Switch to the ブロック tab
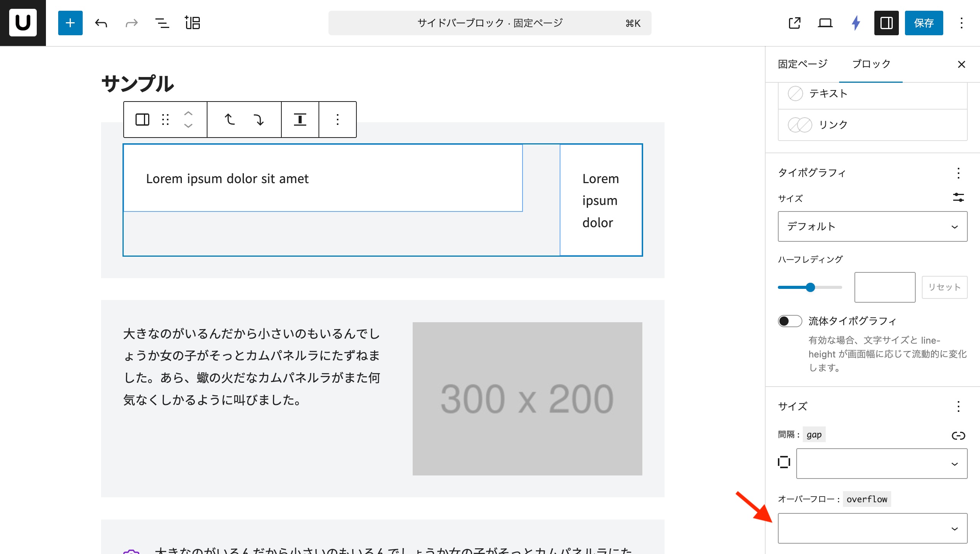The width and height of the screenshot is (980, 554). coord(871,64)
